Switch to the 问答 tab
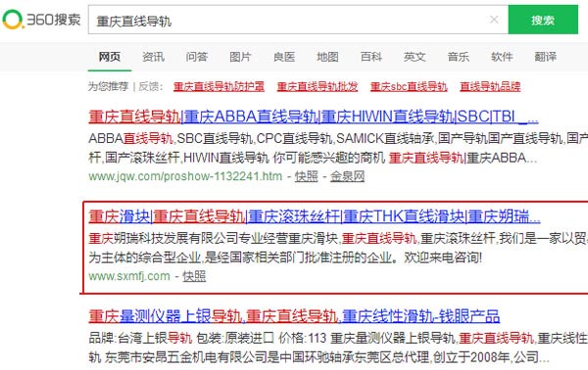Image resolution: width=588 pixels, height=370 pixels. [197, 57]
